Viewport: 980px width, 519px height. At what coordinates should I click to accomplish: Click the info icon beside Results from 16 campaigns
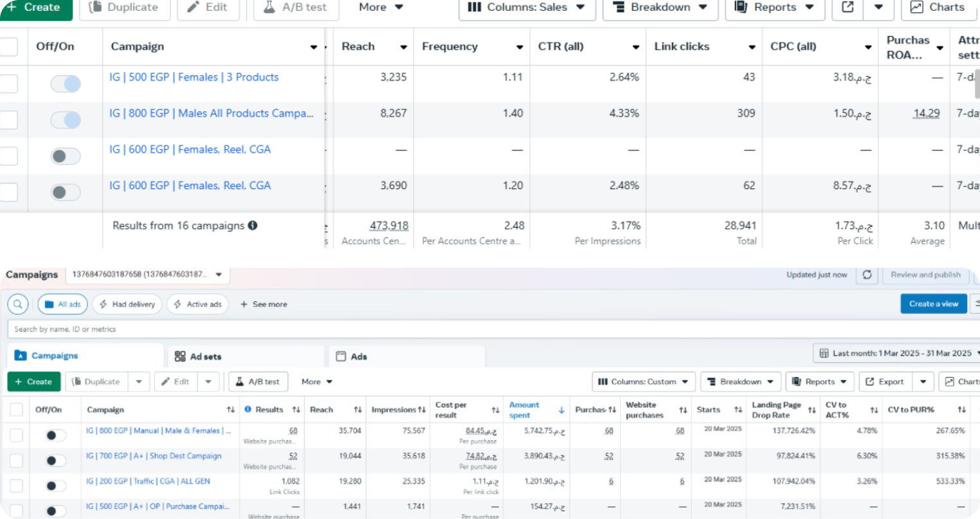[253, 225]
